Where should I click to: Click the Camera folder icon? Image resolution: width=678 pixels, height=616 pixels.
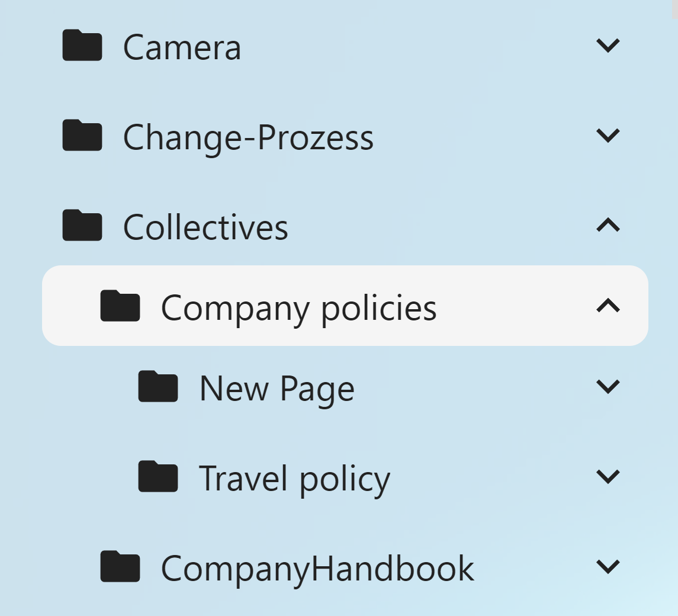(x=82, y=45)
